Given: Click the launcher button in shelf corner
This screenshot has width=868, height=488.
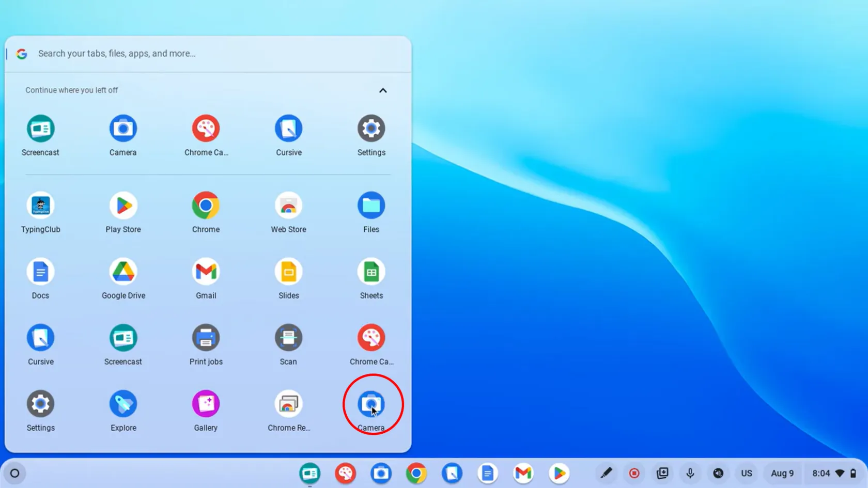Looking at the screenshot, I should [15, 473].
